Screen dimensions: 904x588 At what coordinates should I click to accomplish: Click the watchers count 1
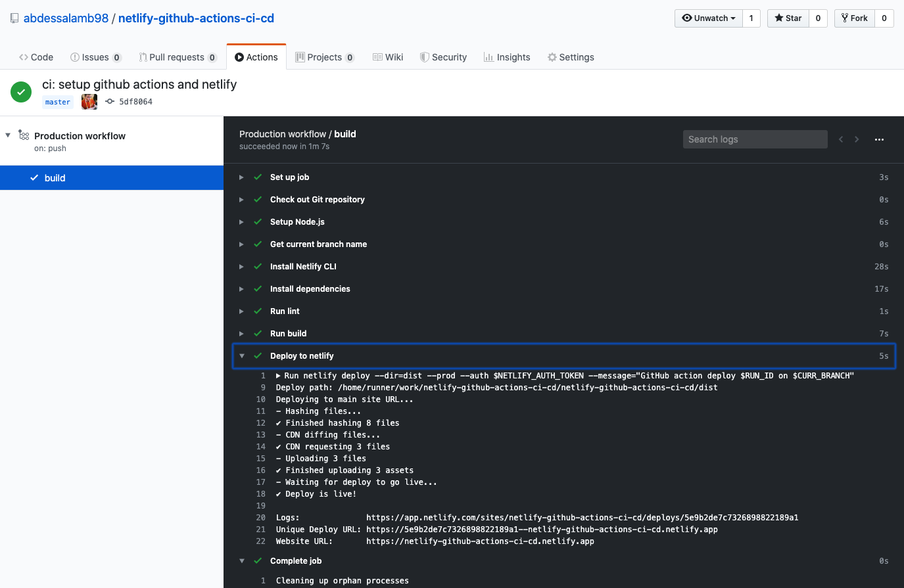pyautogui.click(x=751, y=18)
